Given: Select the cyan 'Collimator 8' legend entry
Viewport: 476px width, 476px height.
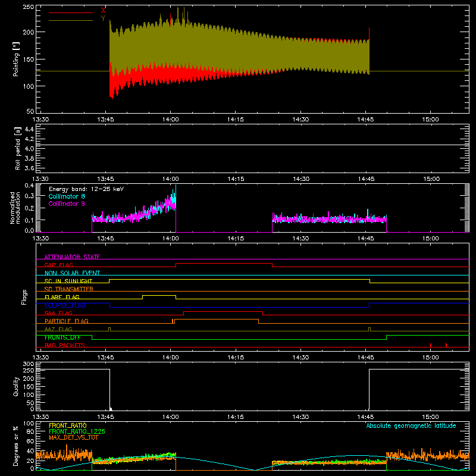Looking at the screenshot, I should coord(67,196).
